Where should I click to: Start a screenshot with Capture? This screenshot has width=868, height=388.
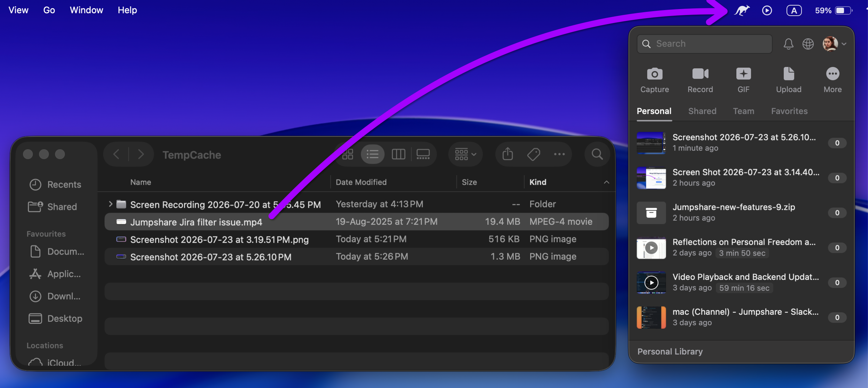click(x=655, y=80)
